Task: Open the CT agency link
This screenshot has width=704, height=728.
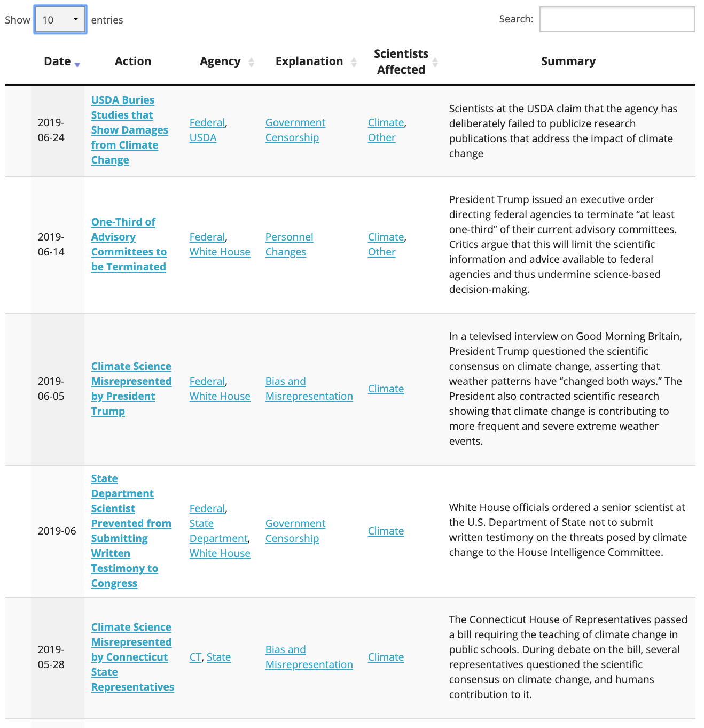Action: click(x=195, y=657)
